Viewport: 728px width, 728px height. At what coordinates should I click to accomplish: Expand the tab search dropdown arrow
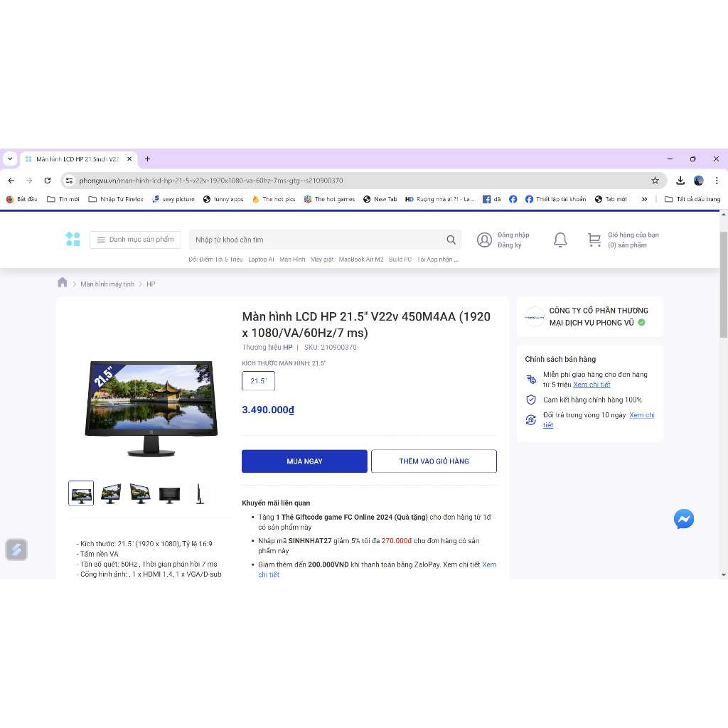coord(10,159)
